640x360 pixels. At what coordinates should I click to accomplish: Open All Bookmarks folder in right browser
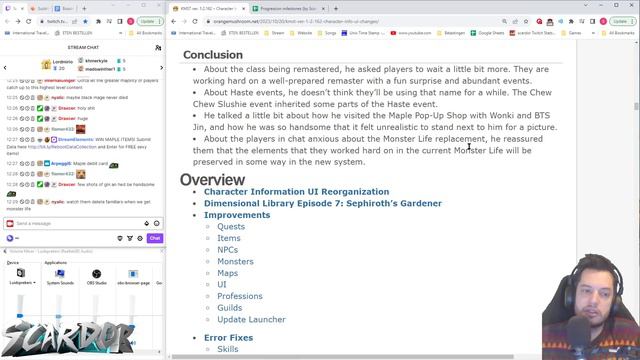[x=618, y=33]
